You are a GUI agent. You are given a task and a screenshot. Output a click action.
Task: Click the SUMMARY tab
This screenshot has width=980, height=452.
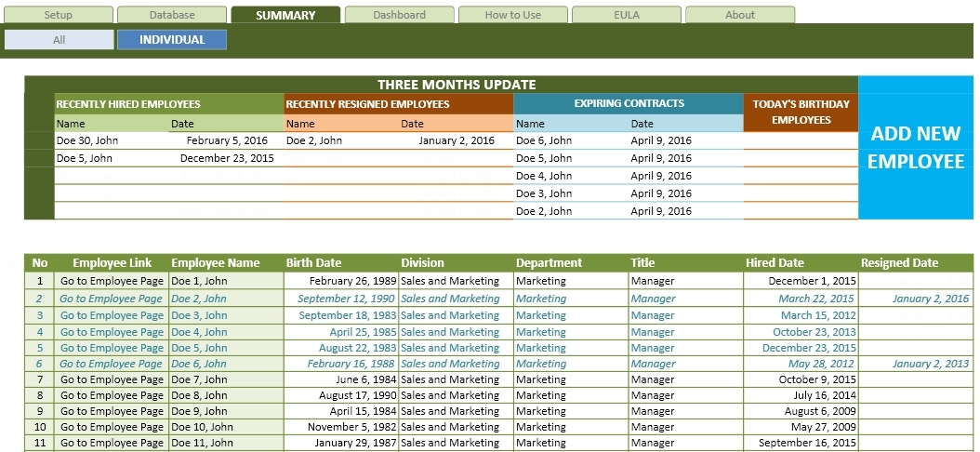(x=285, y=15)
